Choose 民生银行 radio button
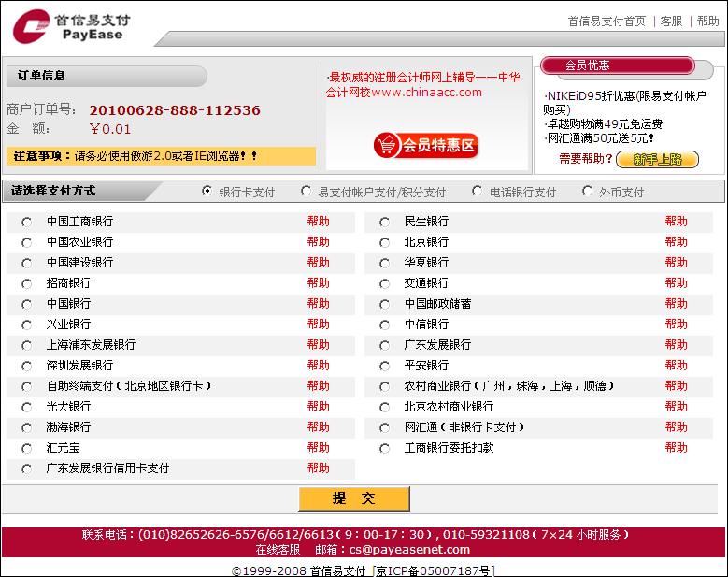 [384, 223]
